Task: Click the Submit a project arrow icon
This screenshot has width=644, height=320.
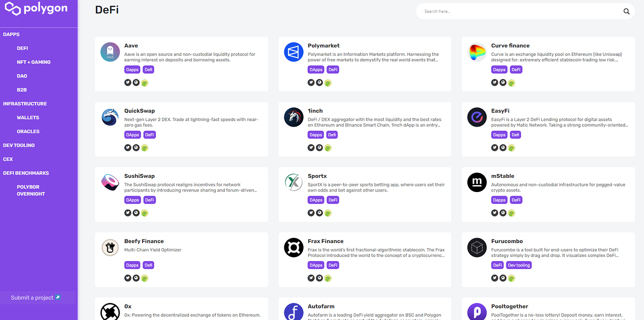Action: [x=58, y=297]
